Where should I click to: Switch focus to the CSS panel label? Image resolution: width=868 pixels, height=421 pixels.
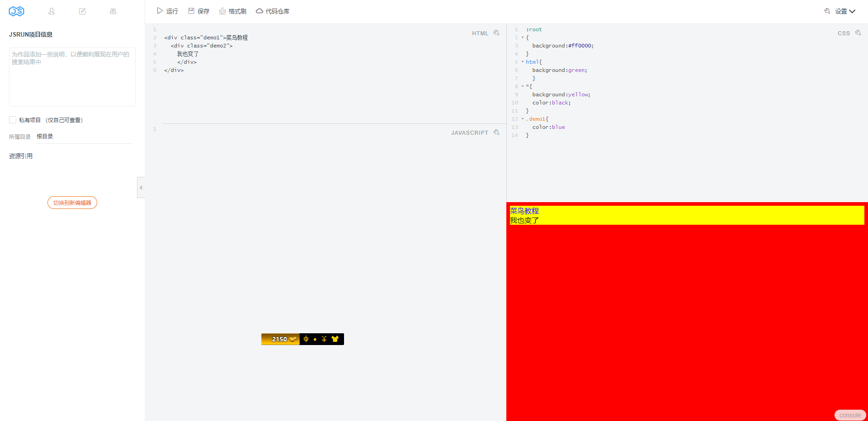[844, 33]
